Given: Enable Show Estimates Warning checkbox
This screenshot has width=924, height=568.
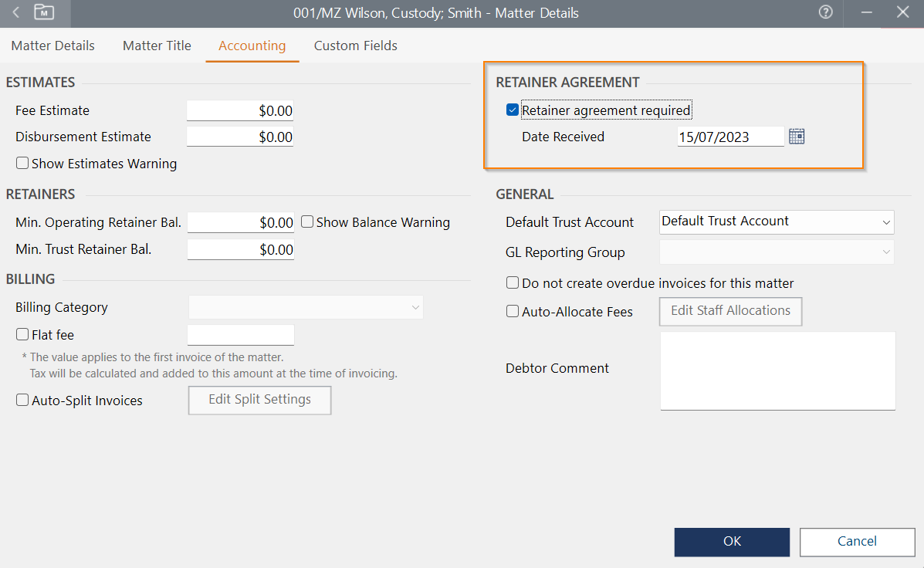Looking at the screenshot, I should [x=22, y=164].
